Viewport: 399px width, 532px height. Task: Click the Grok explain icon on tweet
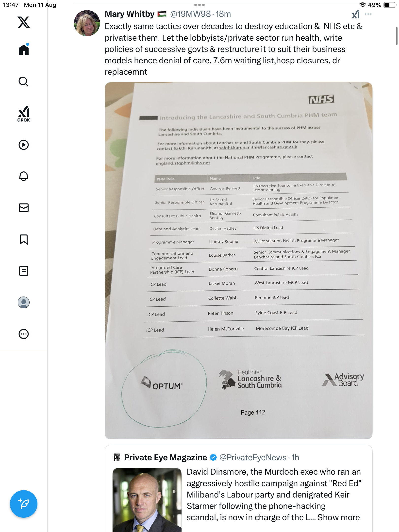click(x=355, y=14)
